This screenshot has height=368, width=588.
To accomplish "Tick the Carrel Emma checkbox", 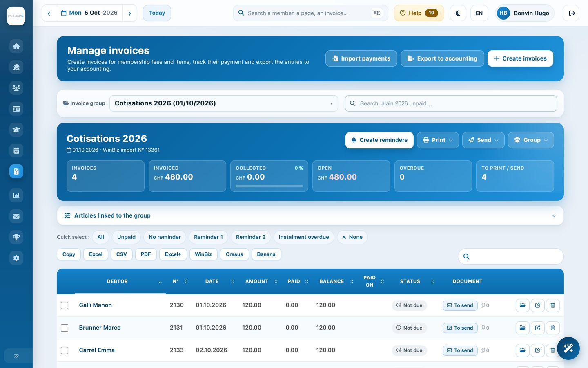I will click(65, 350).
